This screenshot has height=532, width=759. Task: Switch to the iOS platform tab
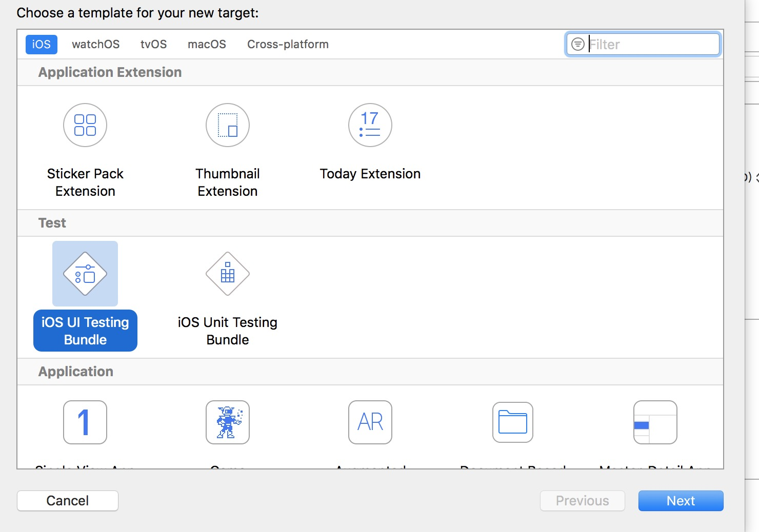tap(42, 44)
